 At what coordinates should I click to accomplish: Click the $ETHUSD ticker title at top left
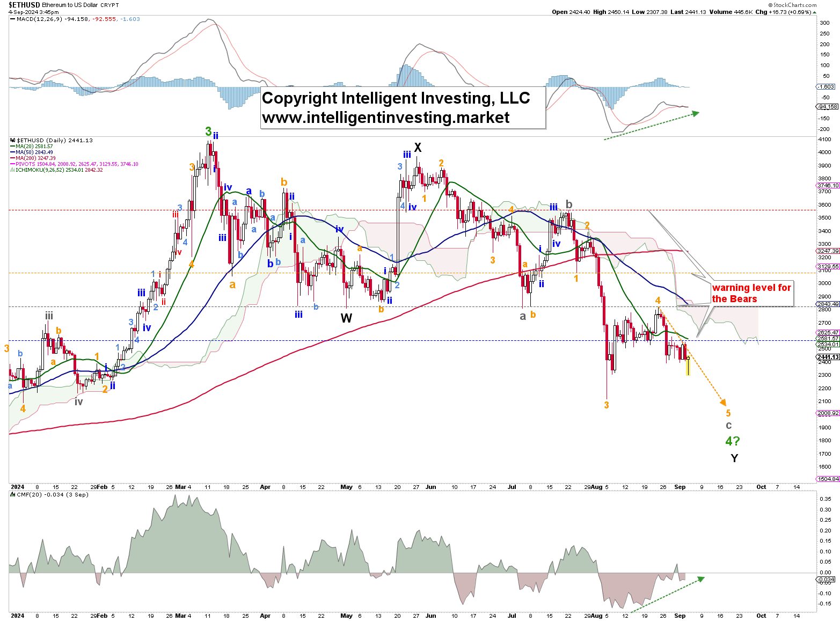pos(25,5)
